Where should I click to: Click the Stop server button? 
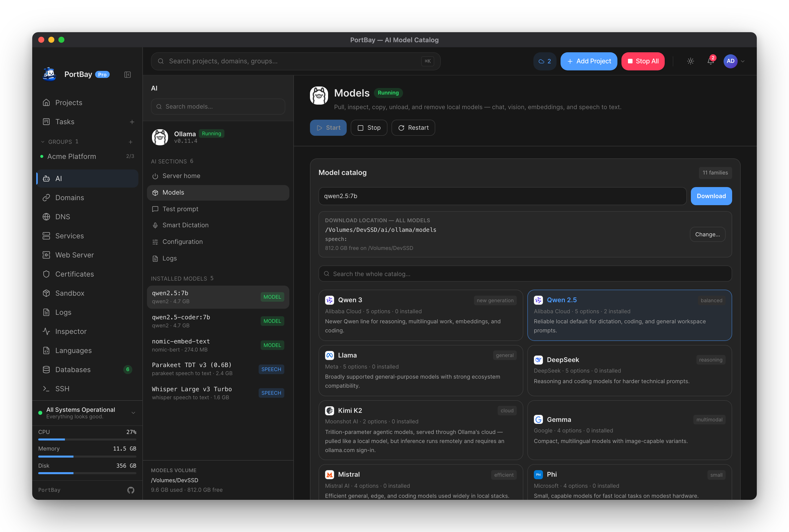369,127
